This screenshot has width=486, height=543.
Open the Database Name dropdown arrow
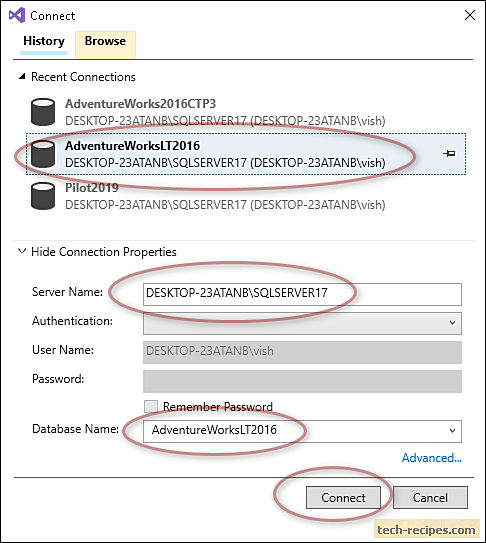click(x=452, y=431)
